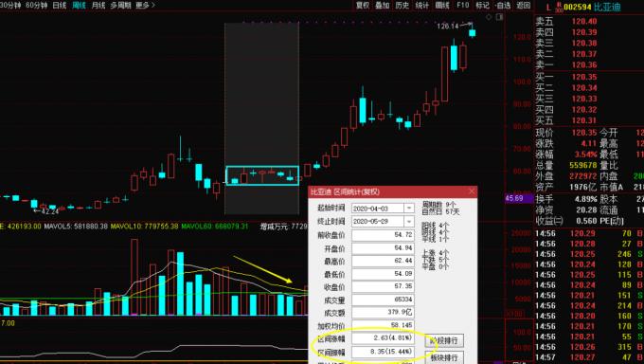Click the 阶段排行 button
644x364 pixels.
444,340
